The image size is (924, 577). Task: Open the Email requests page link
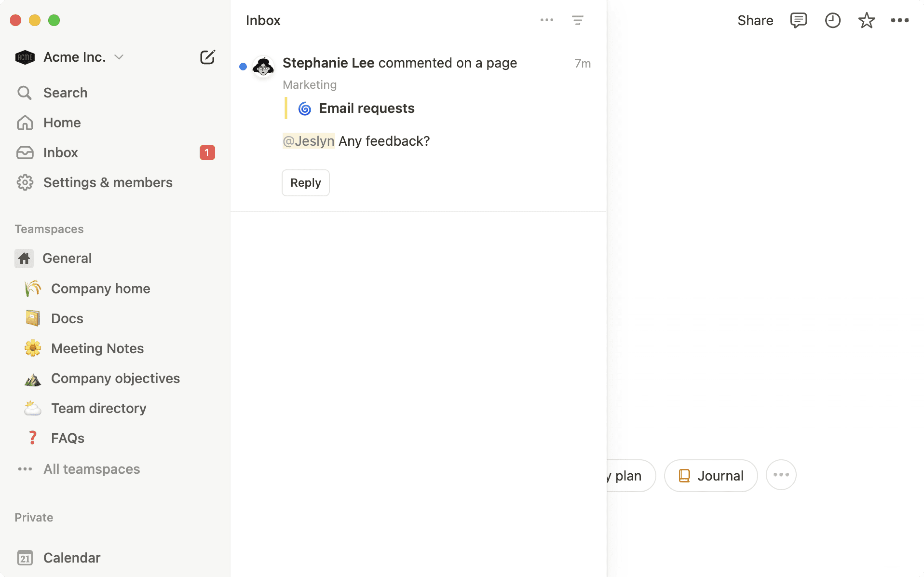[366, 108]
